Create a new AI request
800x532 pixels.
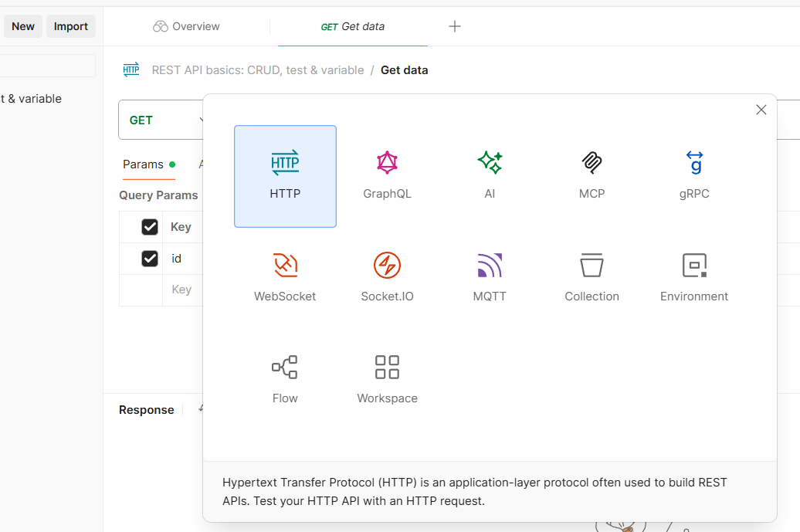point(490,174)
